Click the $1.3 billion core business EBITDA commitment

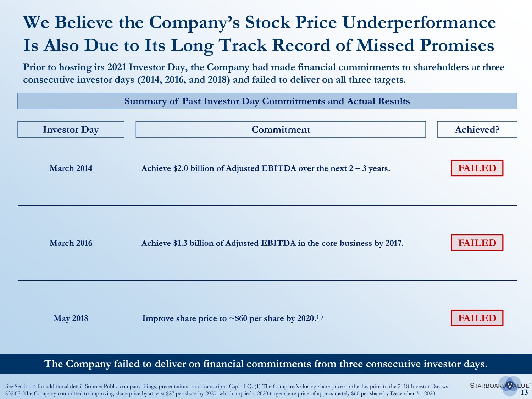tap(272, 243)
